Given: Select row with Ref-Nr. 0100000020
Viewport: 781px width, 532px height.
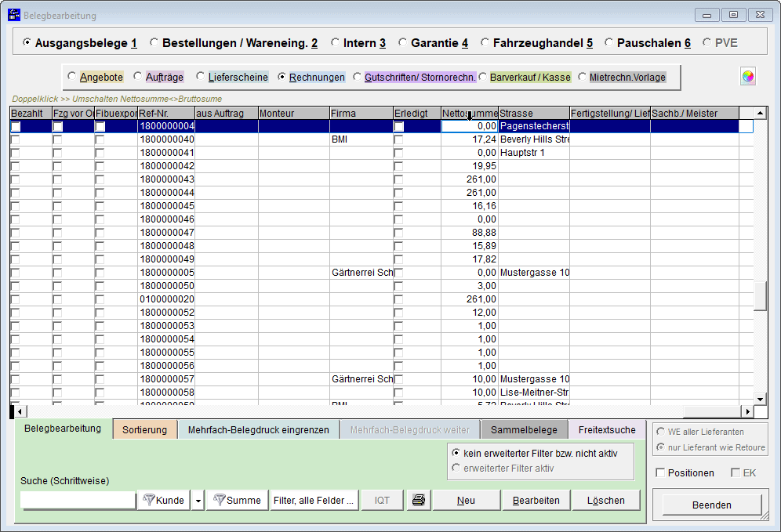Looking at the screenshot, I should click(x=381, y=299).
